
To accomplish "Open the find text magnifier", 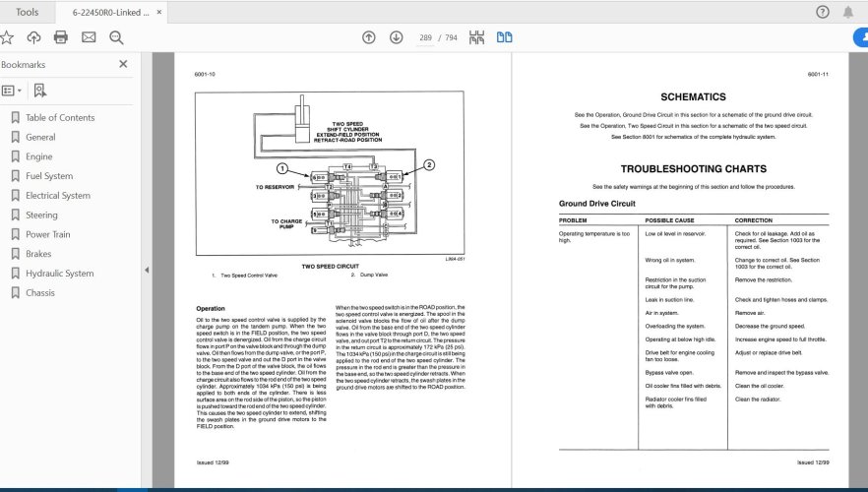I will coord(116,37).
